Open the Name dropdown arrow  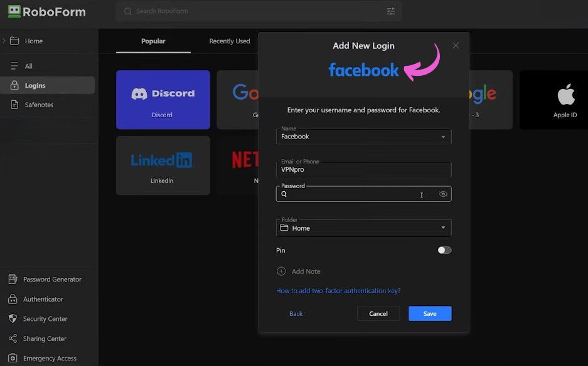[443, 137]
